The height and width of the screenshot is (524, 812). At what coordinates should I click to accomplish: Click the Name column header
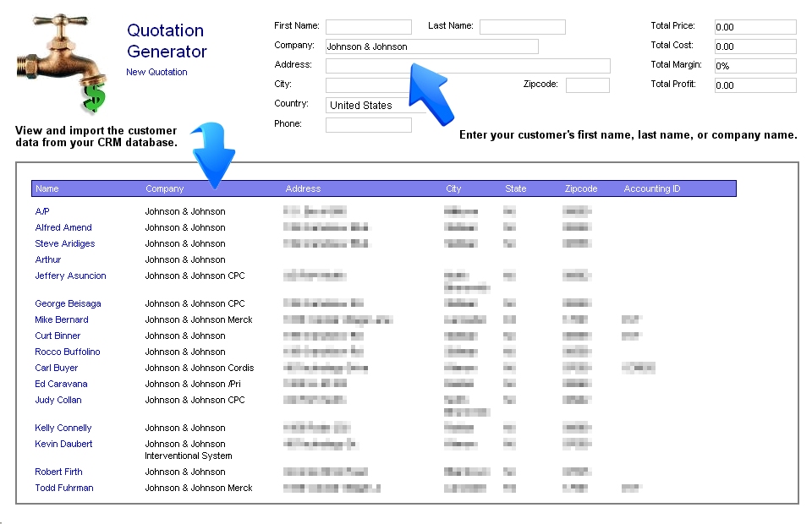[x=47, y=188]
